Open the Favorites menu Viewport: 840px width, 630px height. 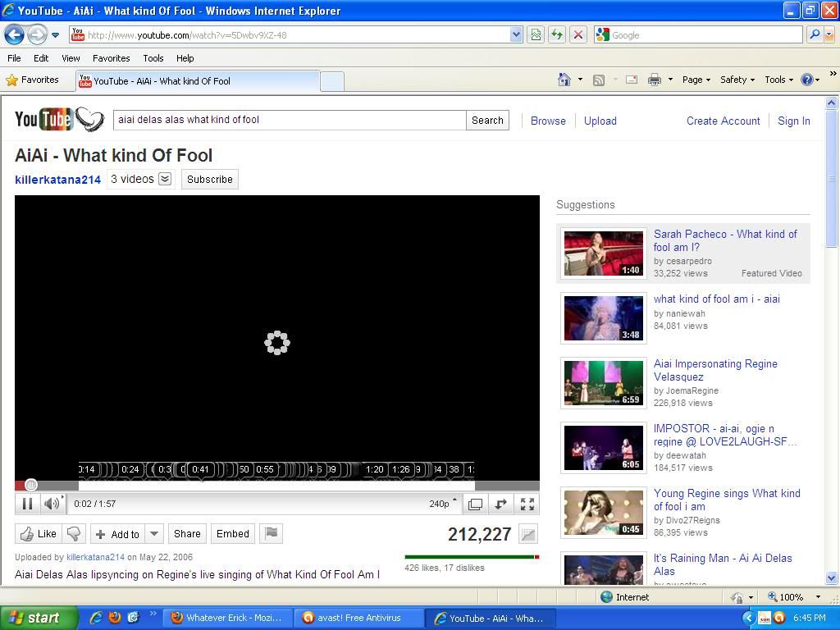coord(111,58)
